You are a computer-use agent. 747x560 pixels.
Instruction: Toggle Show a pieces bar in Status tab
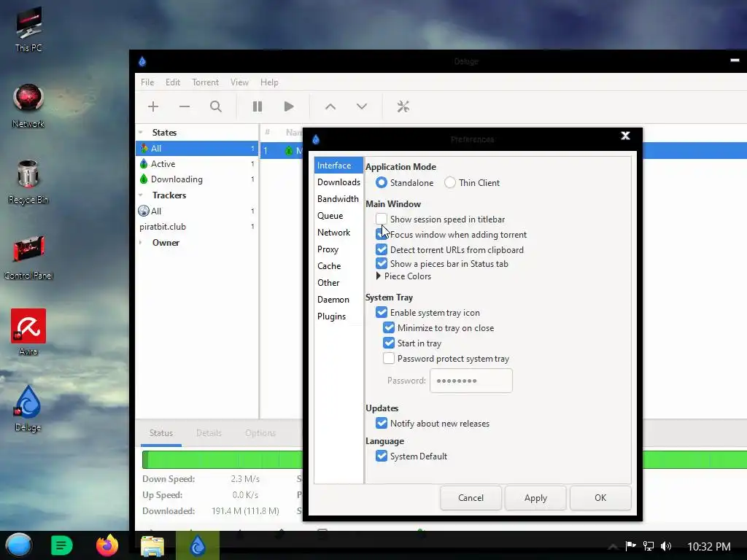tap(381, 263)
